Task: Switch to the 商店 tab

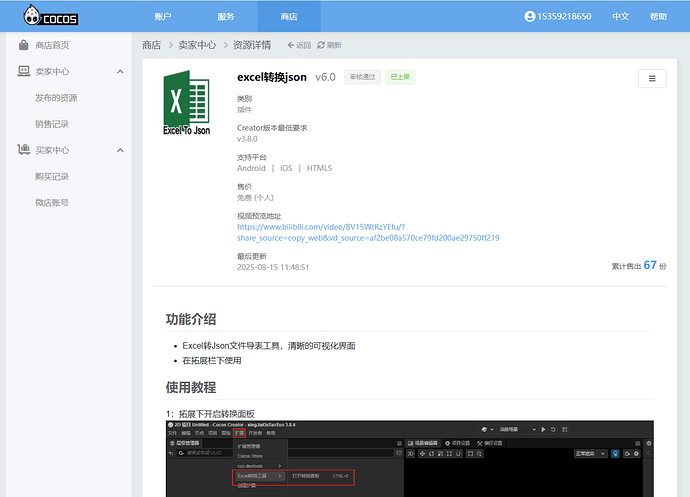Action: coord(289,17)
